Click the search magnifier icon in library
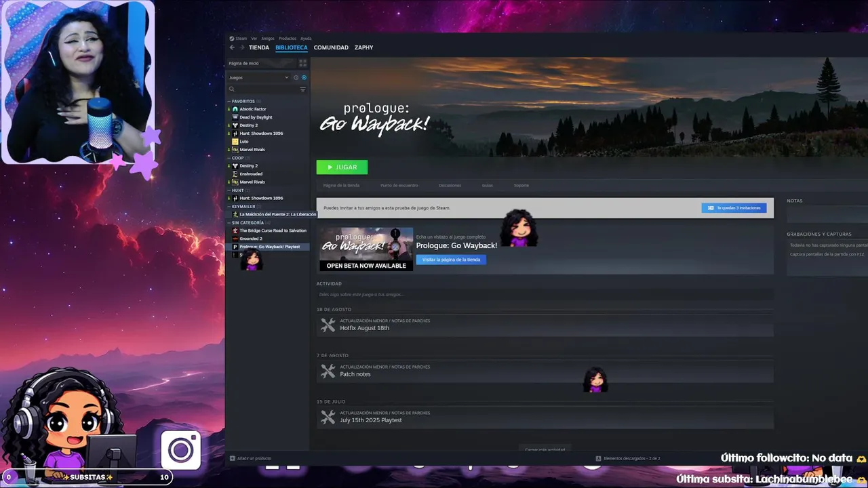This screenshot has height=488, width=868. point(231,89)
